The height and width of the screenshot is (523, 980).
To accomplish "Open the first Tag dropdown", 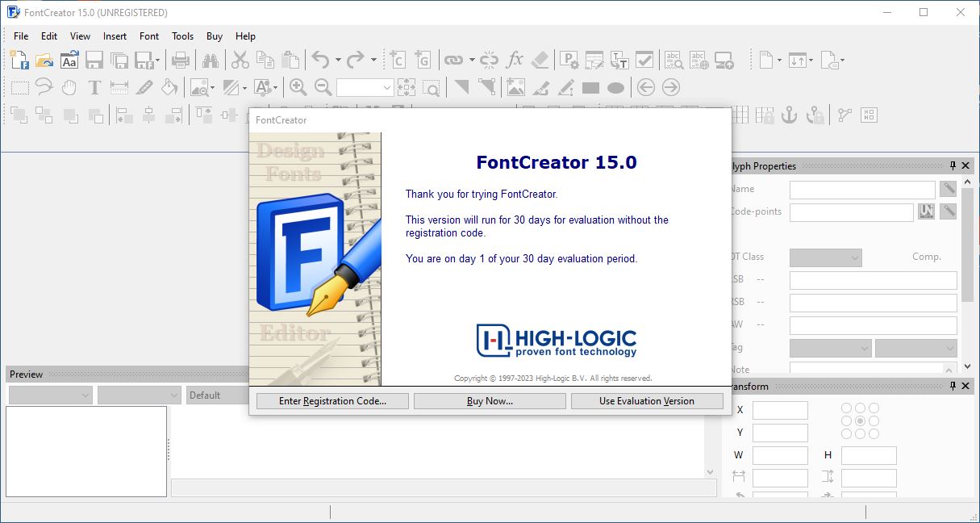I will tap(831, 348).
